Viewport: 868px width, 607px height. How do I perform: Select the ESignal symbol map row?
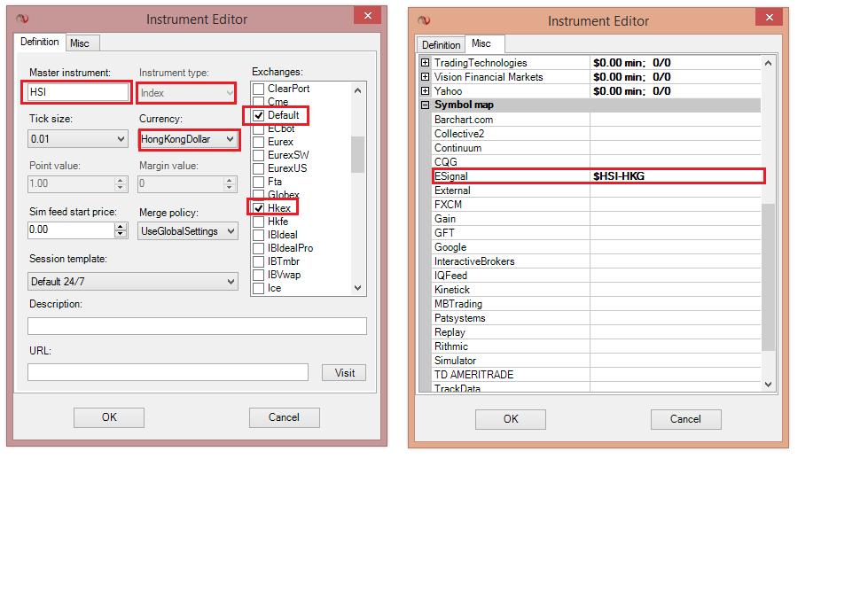pyautogui.click(x=598, y=176)
